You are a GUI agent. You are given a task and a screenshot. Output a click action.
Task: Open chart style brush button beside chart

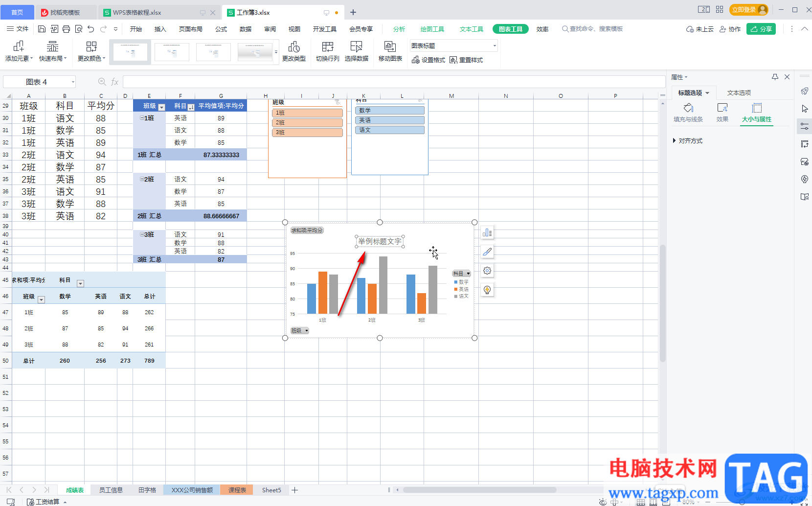click(x=487, y=252)
